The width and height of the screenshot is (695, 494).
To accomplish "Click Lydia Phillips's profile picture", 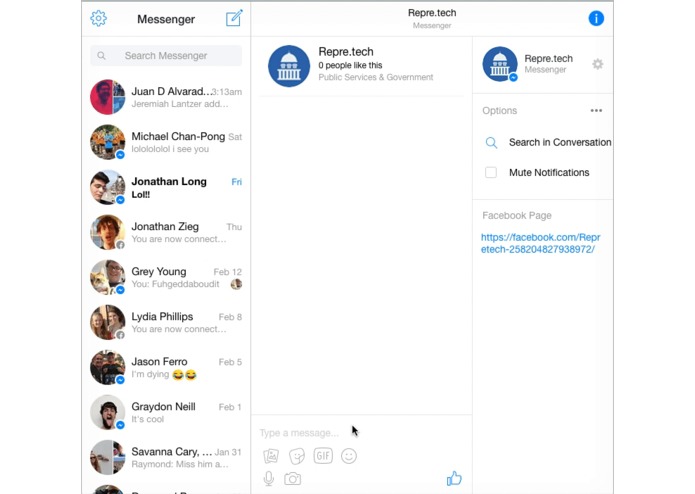I will [x=108, y=323].
